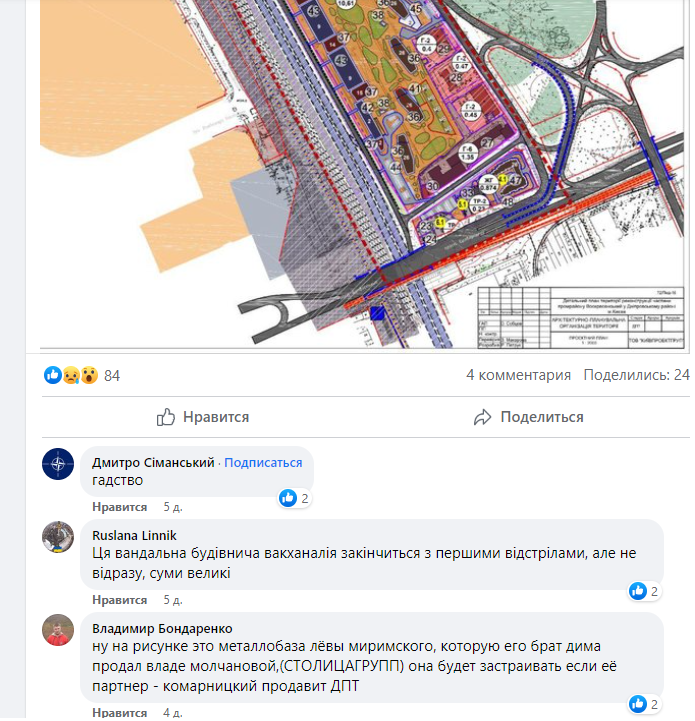Click the Поделиться share arrow button

click(x=529, y=418)
